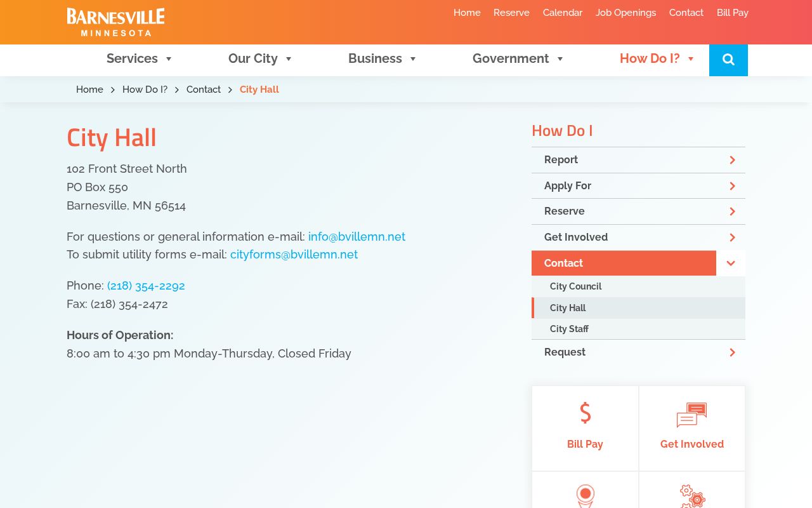Open Calendar in the top utility bar

[563, 13]
